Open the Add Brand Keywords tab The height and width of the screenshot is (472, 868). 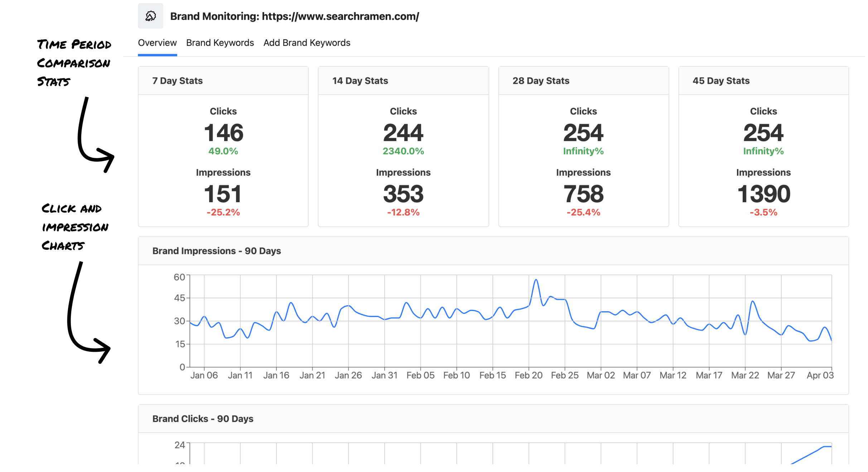click(307, 43)
